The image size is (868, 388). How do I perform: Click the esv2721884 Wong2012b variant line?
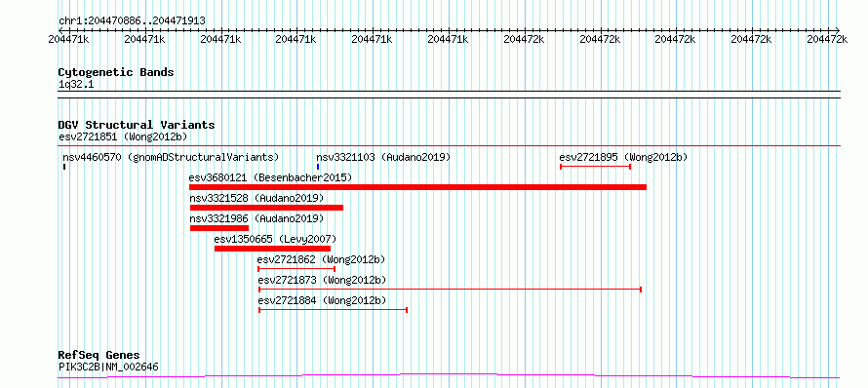tap(334, 310)
